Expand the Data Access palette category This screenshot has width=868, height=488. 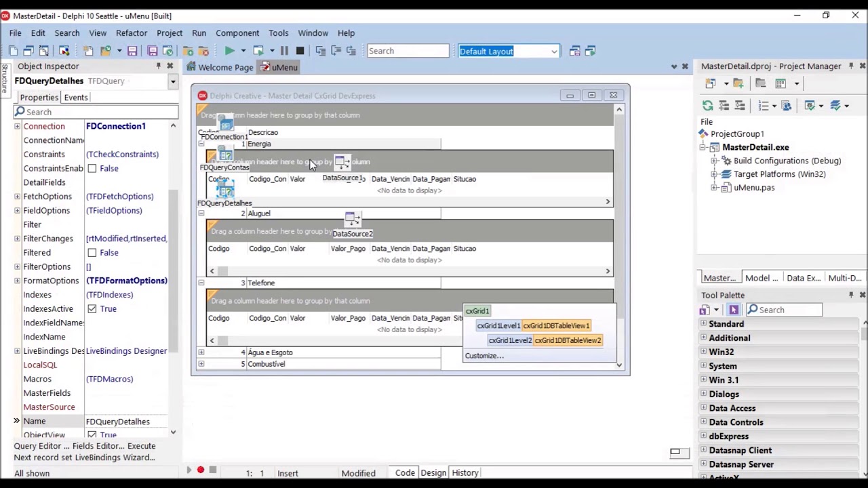(x=703, y=408)
